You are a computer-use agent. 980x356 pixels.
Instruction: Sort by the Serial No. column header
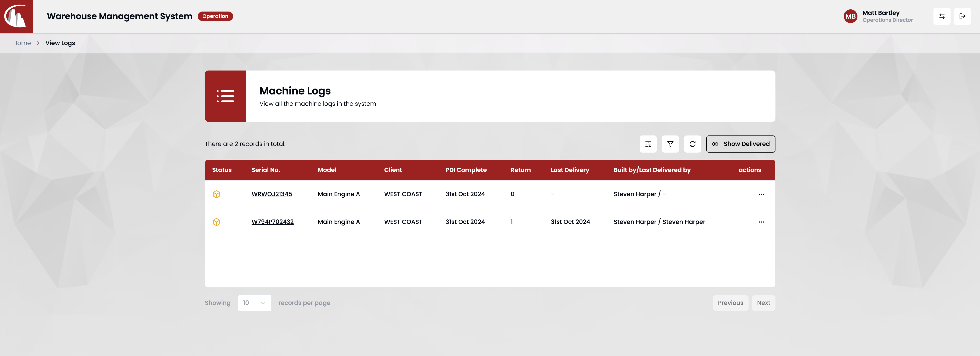click(266, 170)
